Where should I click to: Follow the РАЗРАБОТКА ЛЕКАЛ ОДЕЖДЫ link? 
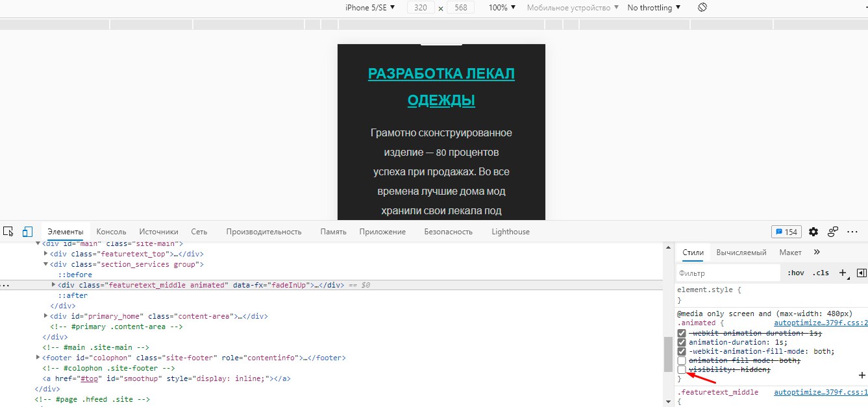(441, 87)
